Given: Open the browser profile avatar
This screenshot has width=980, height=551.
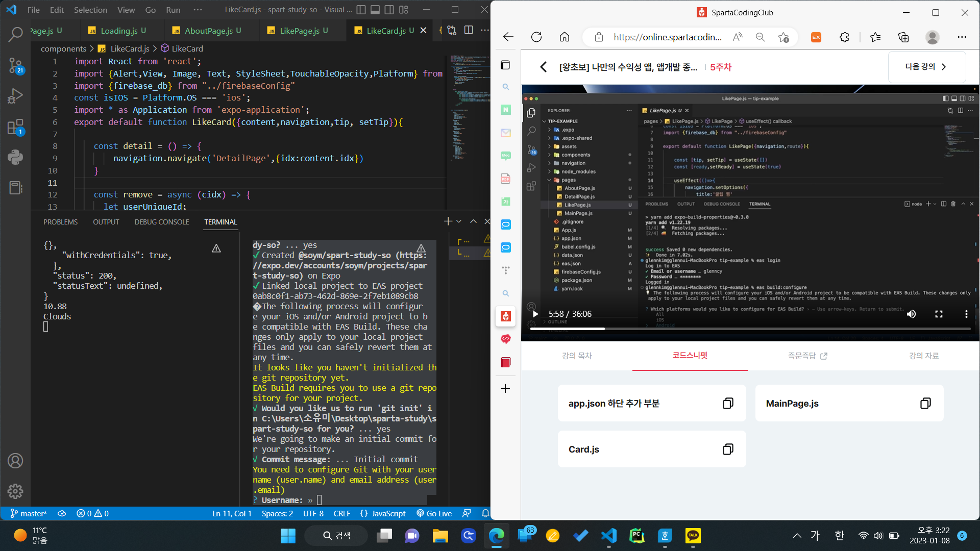Looking at the screenshot, I should (933, 37).
